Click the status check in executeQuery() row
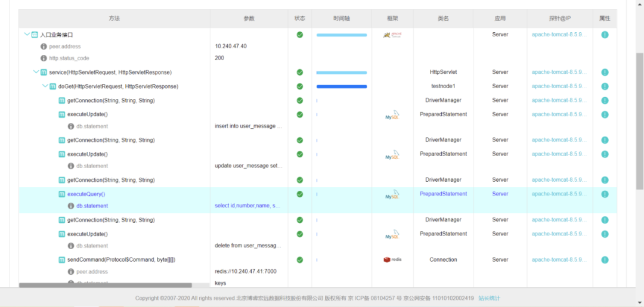The width and height of the screenshot is (644, 307). point(300,194)
